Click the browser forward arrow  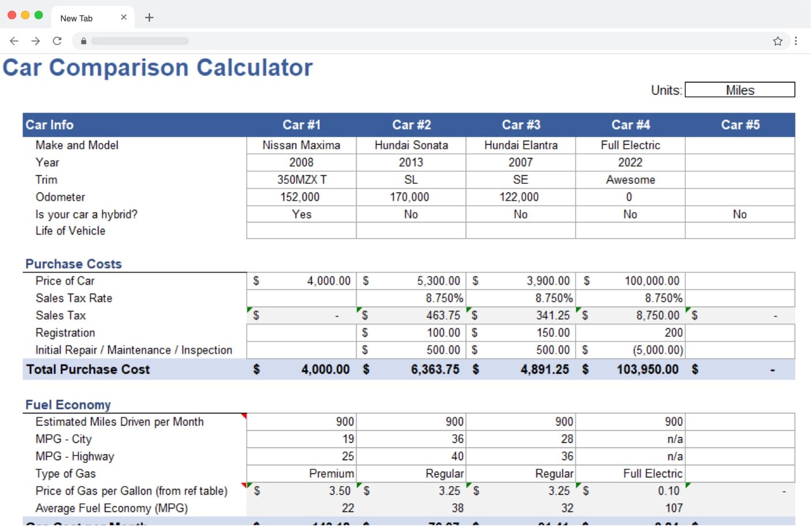[36, 41]
